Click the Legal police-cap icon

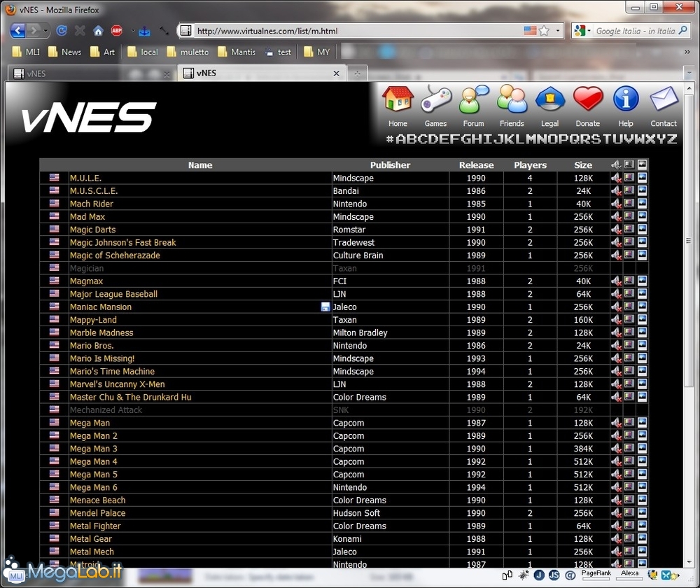tap(550, 99)
